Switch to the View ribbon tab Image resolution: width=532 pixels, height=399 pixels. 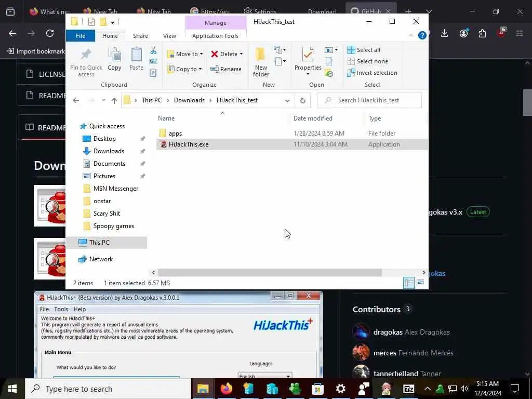click(x=170, y=36)
